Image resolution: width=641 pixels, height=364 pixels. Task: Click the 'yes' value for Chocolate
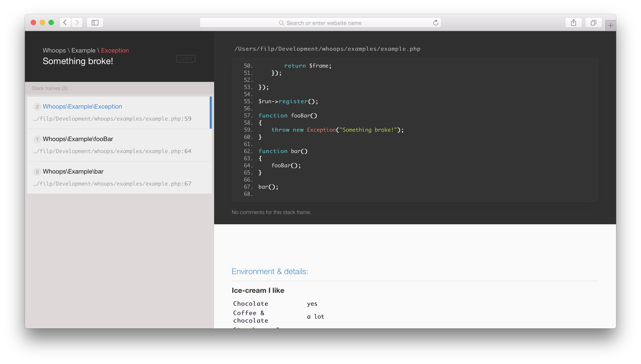[x=312, y=304]
